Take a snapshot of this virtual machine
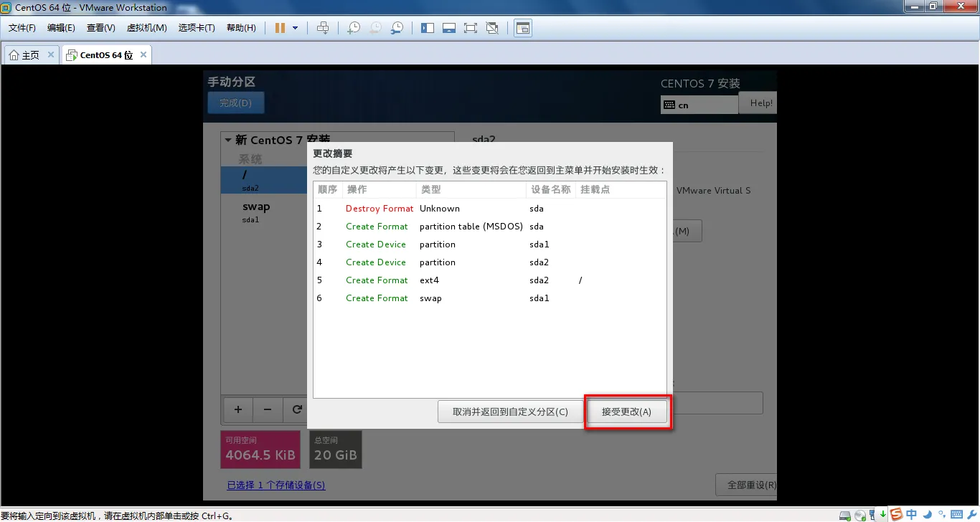Screen dimensions: 980x522 tap(354, 28)
